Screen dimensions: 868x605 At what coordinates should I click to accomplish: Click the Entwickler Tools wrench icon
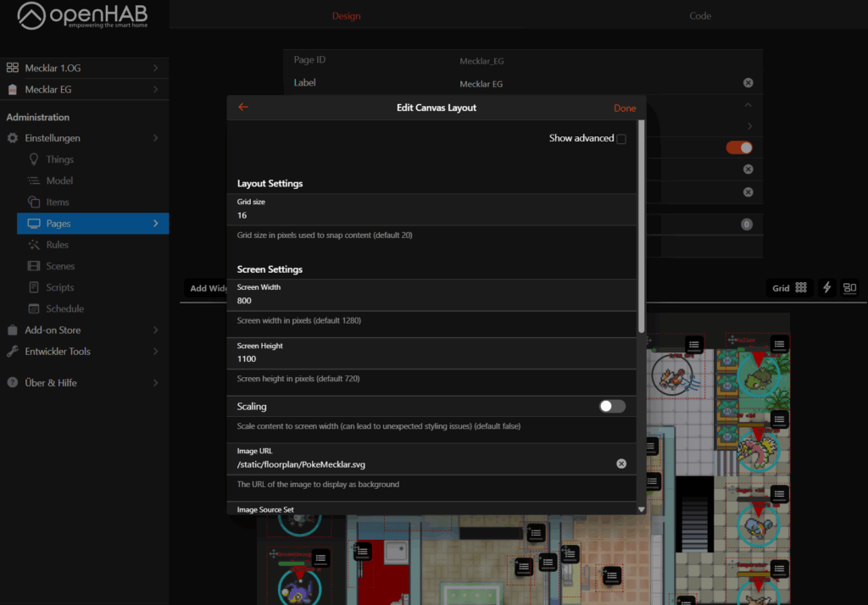pyautogui.click(x=12, y=352)
